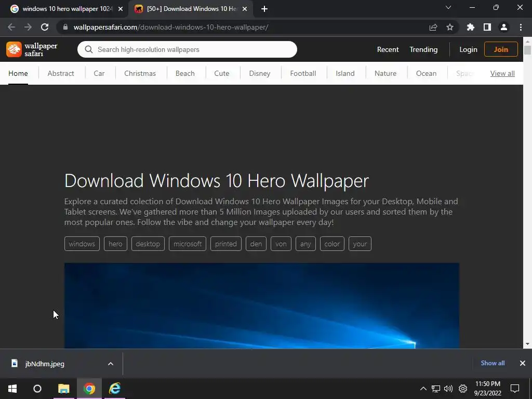532x399 pixels.
Task: Toggle the Chrome side panel icon
Action: 487,27
